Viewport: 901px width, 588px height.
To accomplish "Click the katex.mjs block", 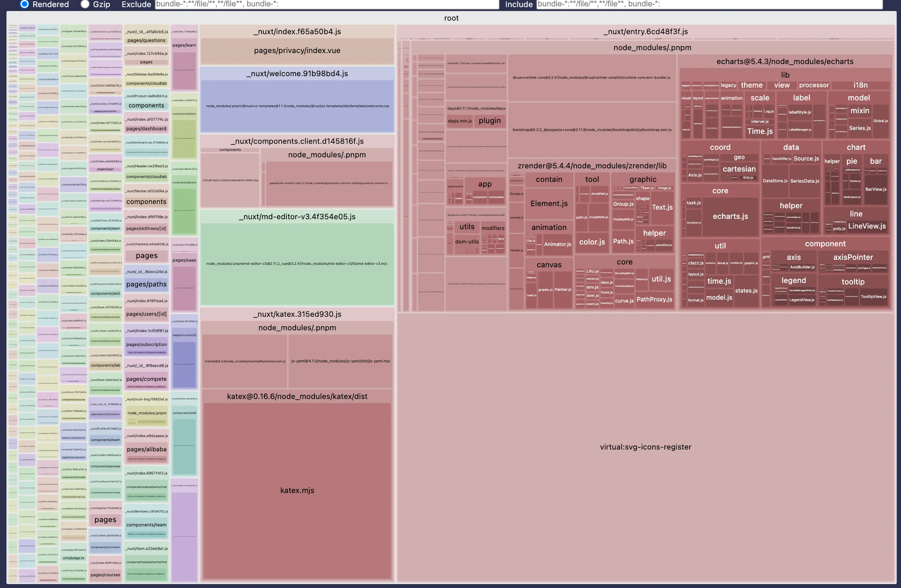I will coord(297,490).
